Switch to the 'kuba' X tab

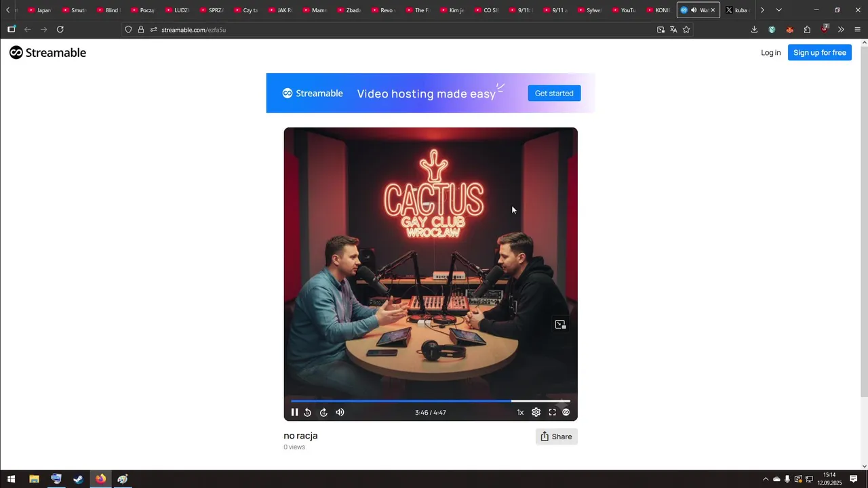(x=737, y=10)
